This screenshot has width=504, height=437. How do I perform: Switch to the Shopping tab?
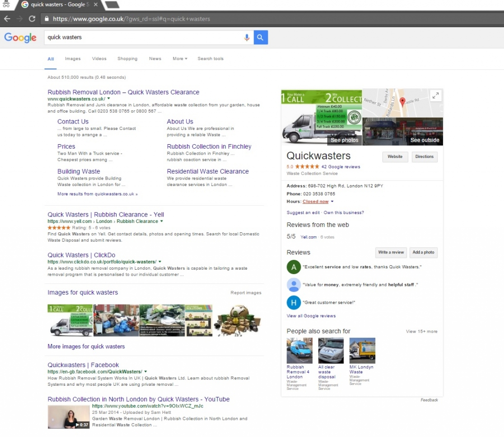tap(127, 59)
